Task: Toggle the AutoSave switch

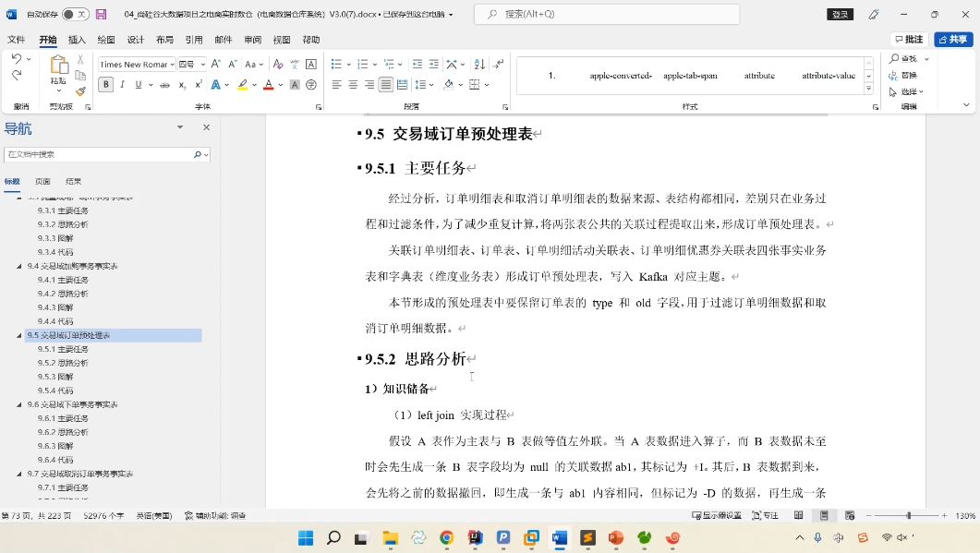Action: coord(76,14)
